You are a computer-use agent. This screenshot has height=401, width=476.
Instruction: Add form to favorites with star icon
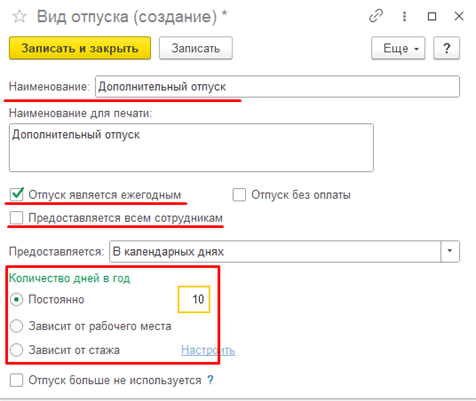(x=19, y=16)
